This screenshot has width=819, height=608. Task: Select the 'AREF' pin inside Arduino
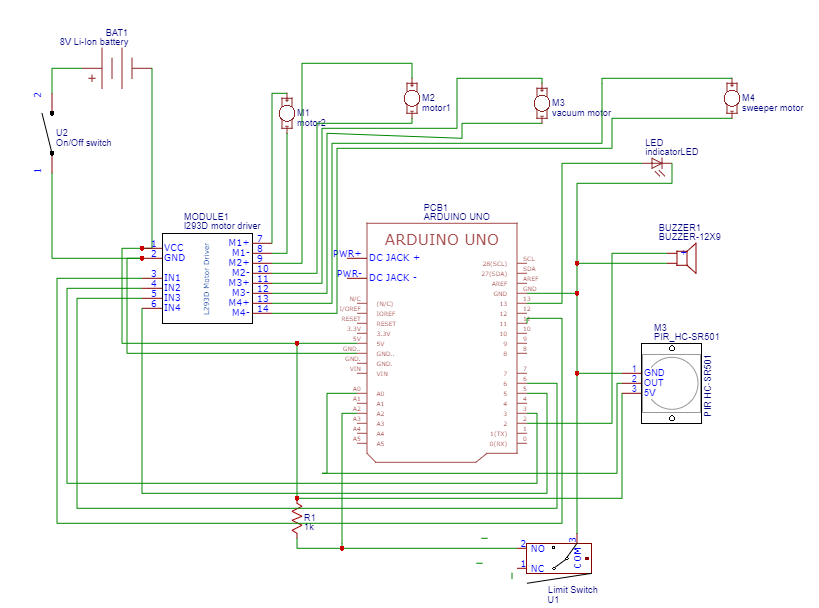[499, 284]
